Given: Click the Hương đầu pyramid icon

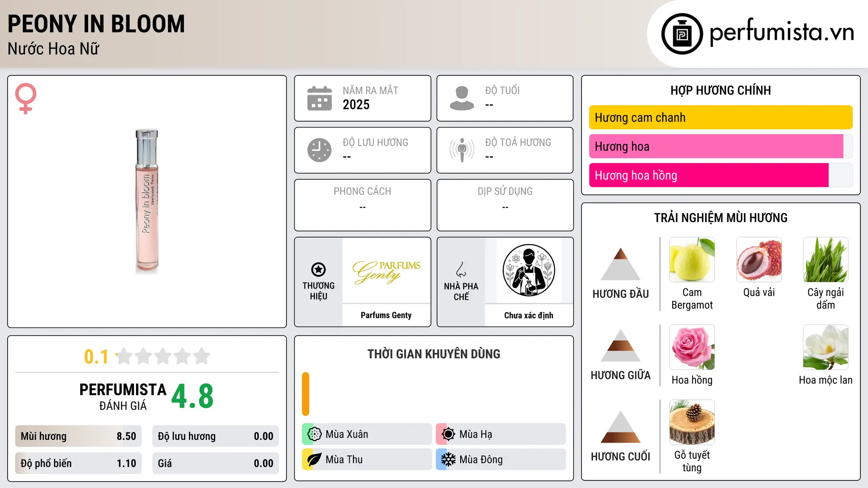Looking at the screenshot, I should tap(620, 264).
